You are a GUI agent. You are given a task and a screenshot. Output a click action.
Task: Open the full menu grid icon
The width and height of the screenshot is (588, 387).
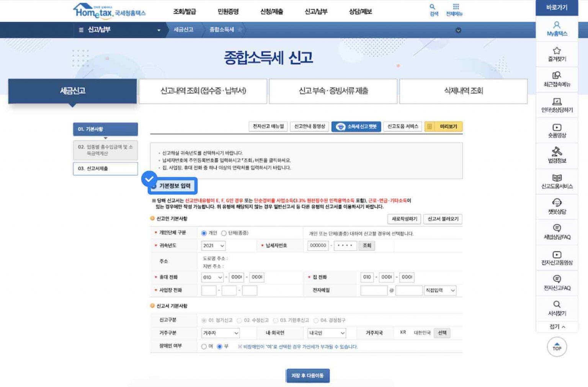point(456,7)
